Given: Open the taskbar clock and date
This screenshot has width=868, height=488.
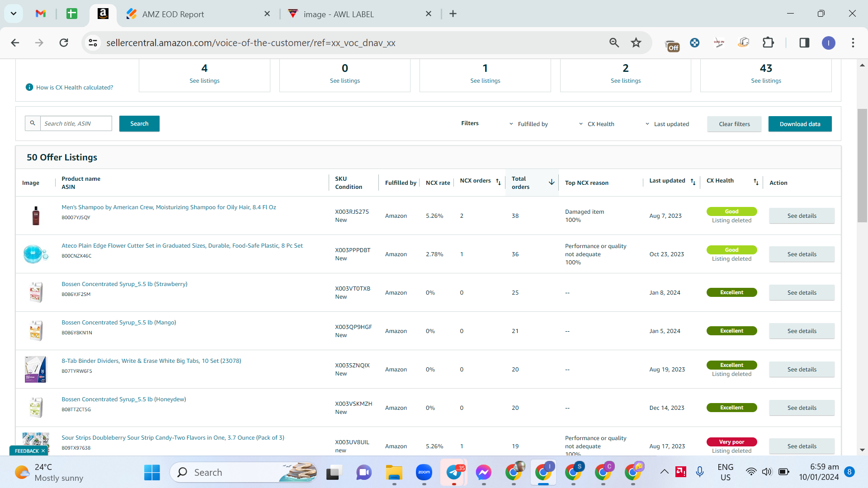Looking at the screenshot, I should click(819, 472).
